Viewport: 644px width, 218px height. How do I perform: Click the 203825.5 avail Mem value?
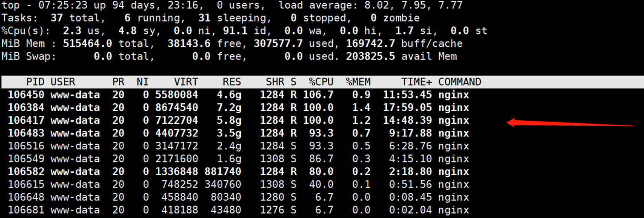370,56
